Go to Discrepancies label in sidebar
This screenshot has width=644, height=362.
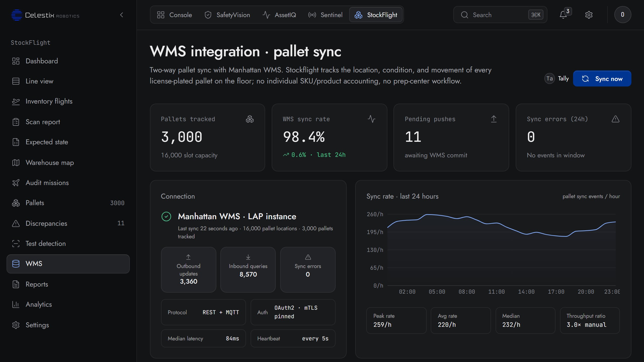tap(46, 223)
